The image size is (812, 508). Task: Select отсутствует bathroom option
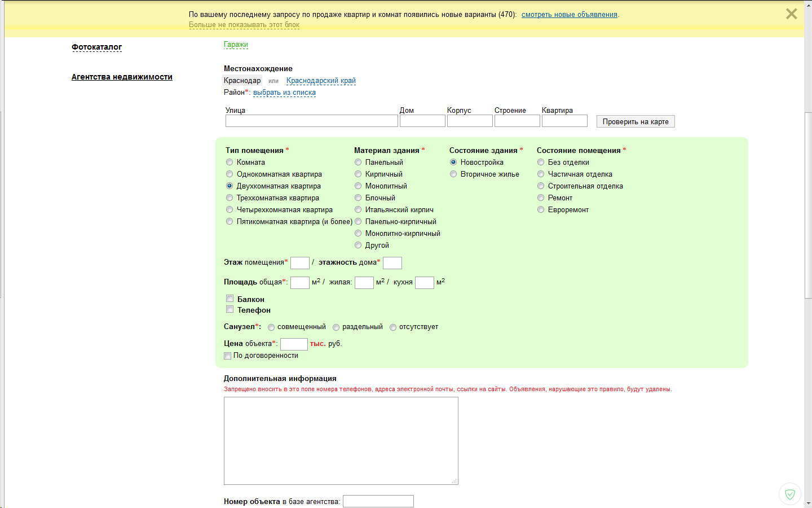pos(393,327)
